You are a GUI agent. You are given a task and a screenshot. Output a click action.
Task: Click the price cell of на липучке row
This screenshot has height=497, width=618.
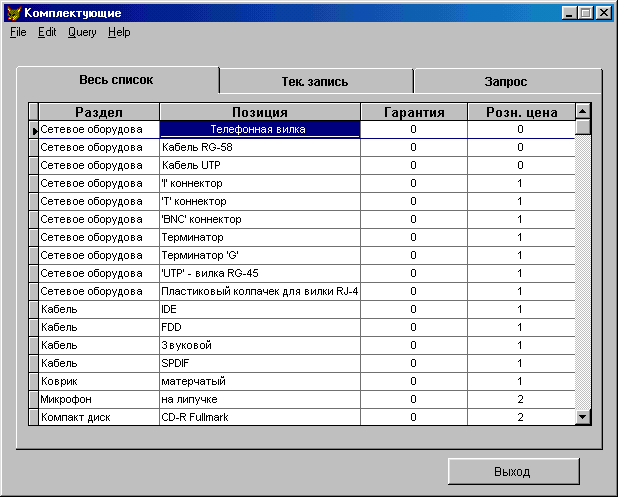521,399
